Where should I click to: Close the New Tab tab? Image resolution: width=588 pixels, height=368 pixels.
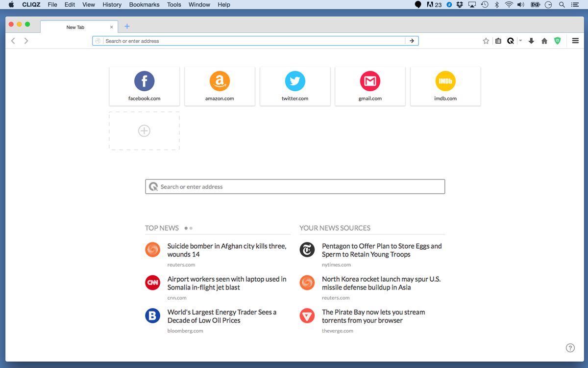112,27
